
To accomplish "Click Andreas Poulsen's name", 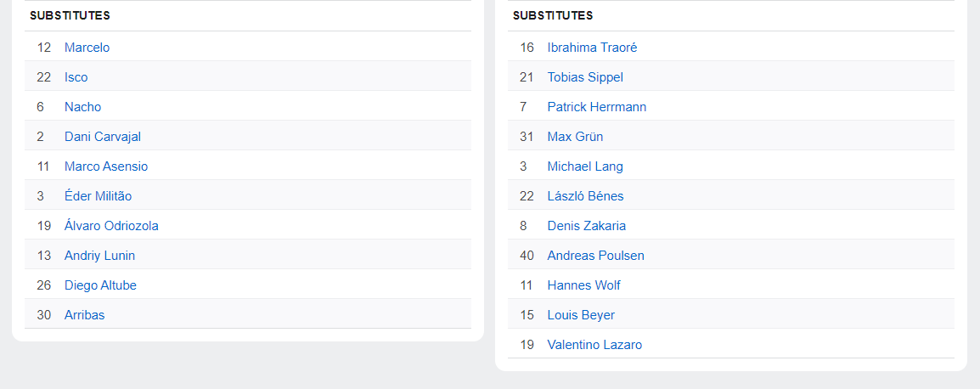I will 595,256.
